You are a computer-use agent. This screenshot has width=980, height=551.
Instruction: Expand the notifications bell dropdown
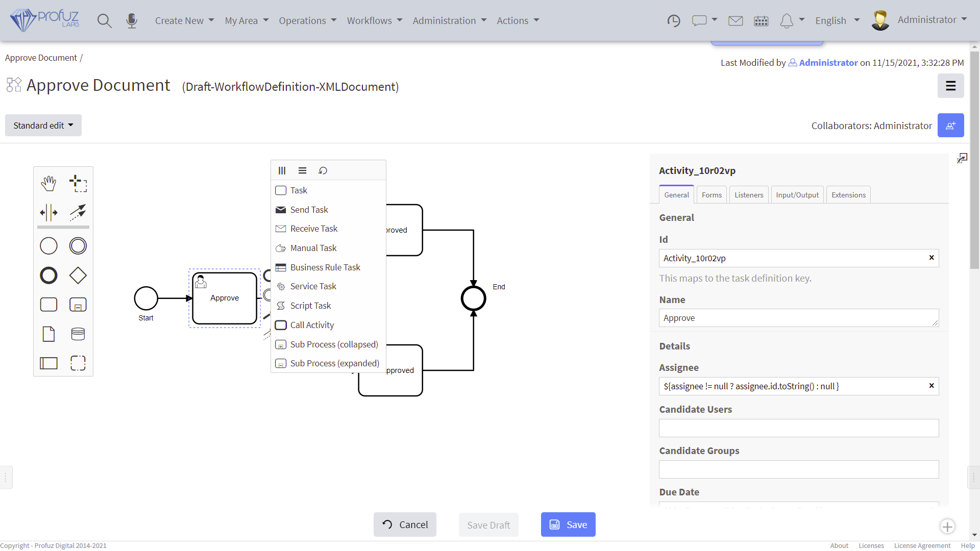792,21
